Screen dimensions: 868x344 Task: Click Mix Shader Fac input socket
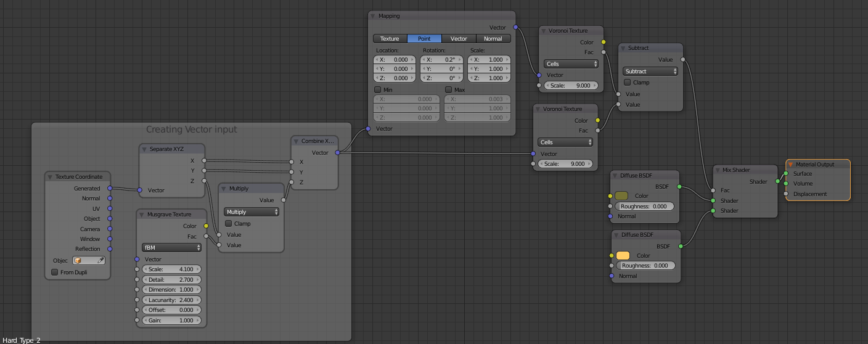(713, 190)
